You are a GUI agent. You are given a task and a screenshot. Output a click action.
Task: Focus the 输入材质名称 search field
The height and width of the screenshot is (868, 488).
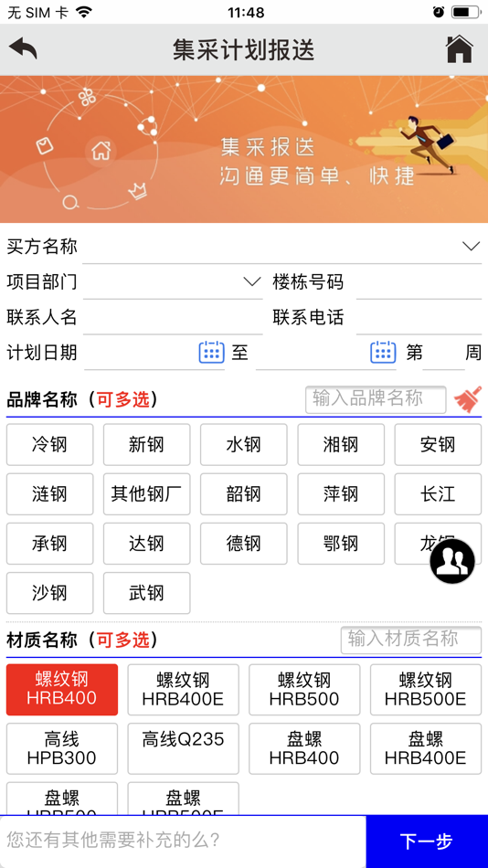[411, 640]
